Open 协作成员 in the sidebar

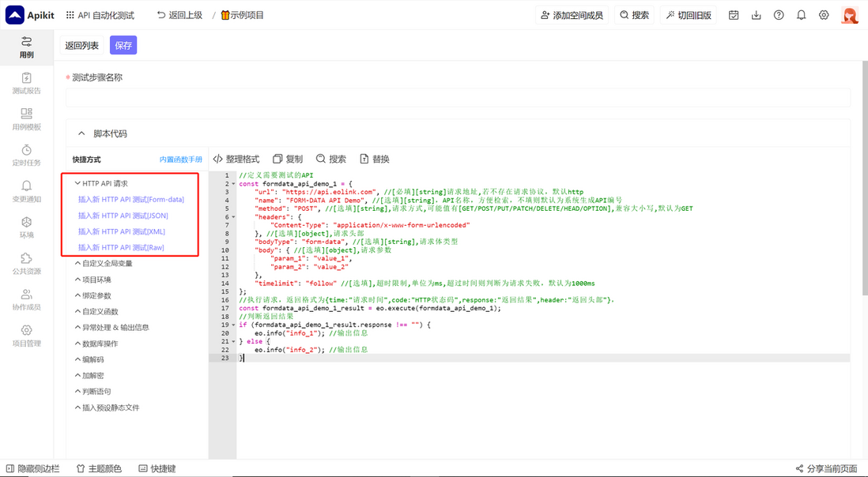pos(27,300)
